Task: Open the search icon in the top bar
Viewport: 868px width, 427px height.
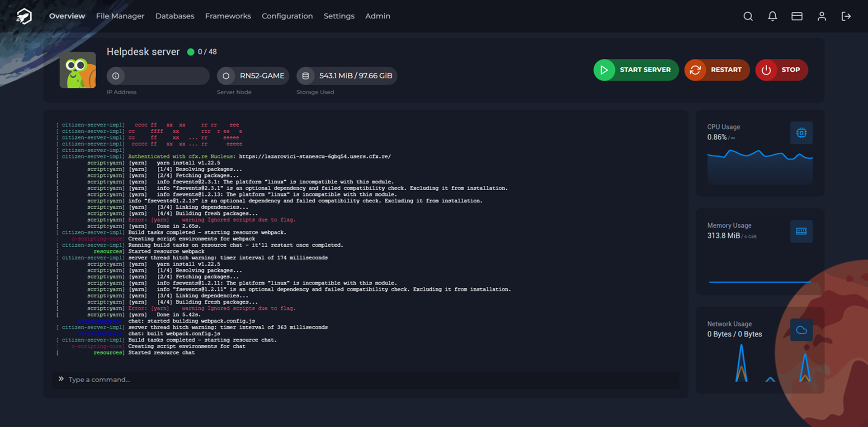Action: 748,16
